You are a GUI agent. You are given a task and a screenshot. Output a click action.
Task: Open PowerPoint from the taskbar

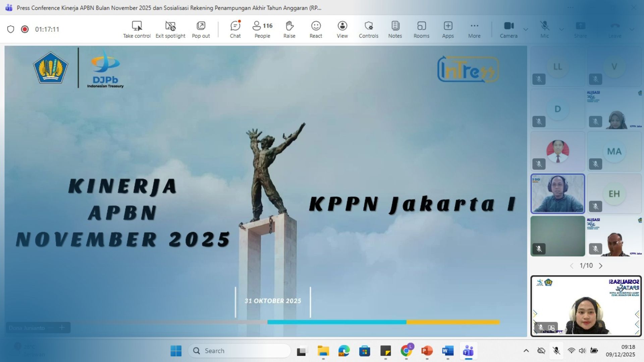[x=427, y=351]
